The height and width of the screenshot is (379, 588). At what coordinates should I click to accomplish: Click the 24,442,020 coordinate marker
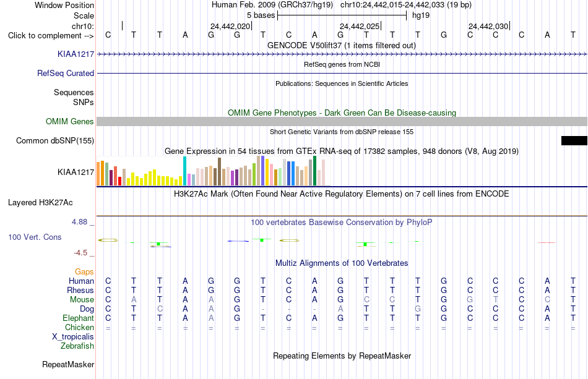tap(230, 26)
